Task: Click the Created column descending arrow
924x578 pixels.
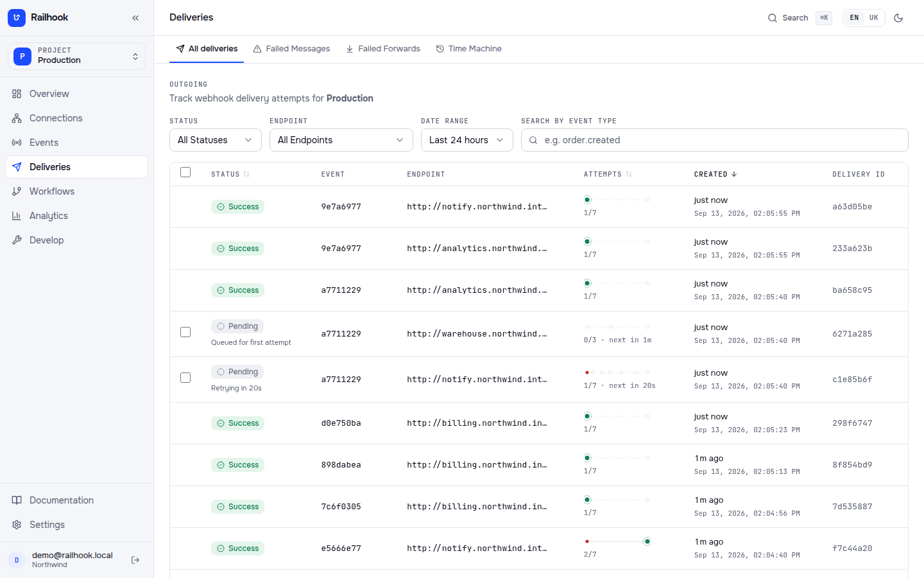Action: (x=734, y=174)
